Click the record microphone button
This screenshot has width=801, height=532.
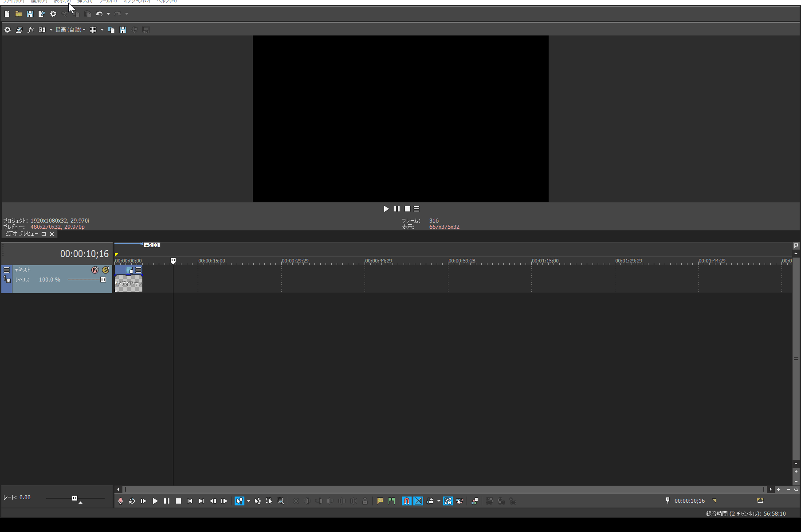pyautogui.click(x=121, y=501)
